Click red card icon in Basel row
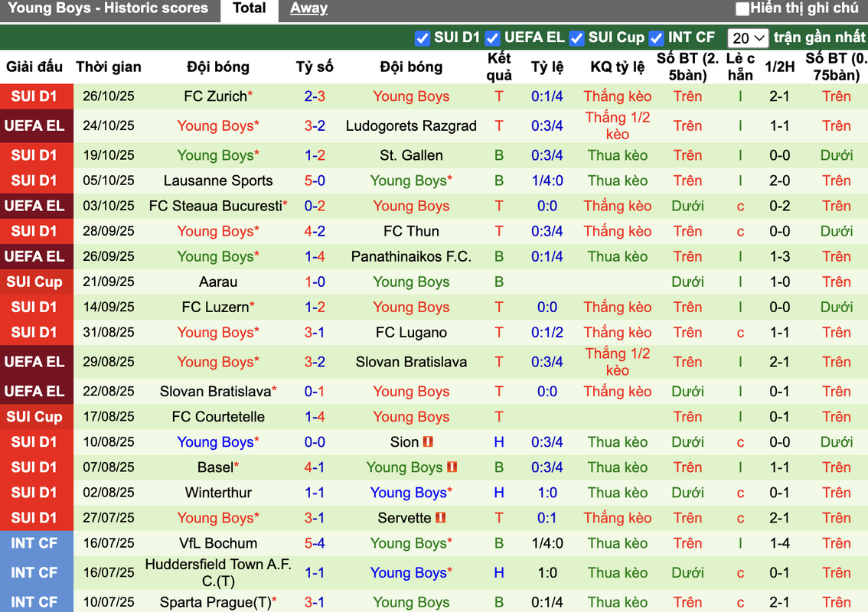Image resolution: width=868 pixels, height=612 pixels. pos(452,467)
